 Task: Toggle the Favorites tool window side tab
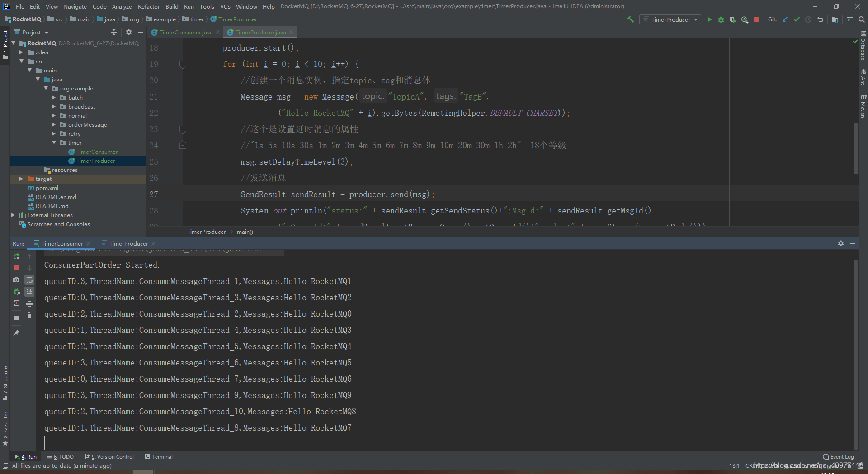(5, 428)
